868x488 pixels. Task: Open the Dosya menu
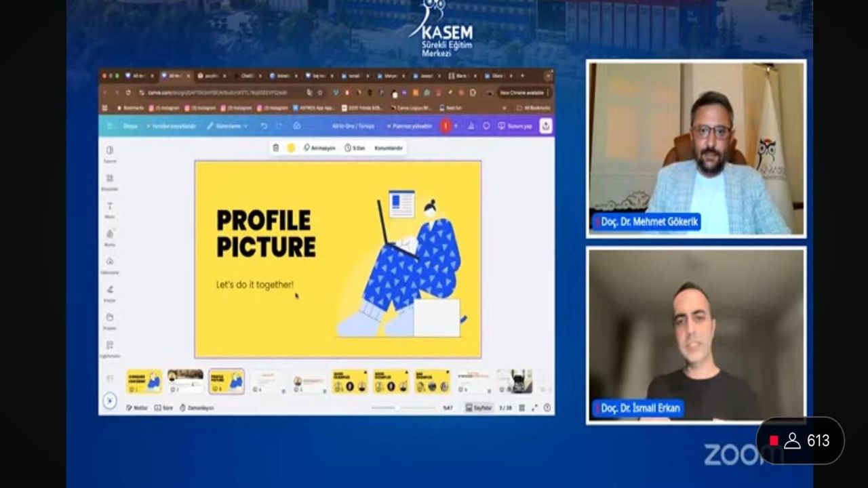pyautogui.click(x=130, y=126)
